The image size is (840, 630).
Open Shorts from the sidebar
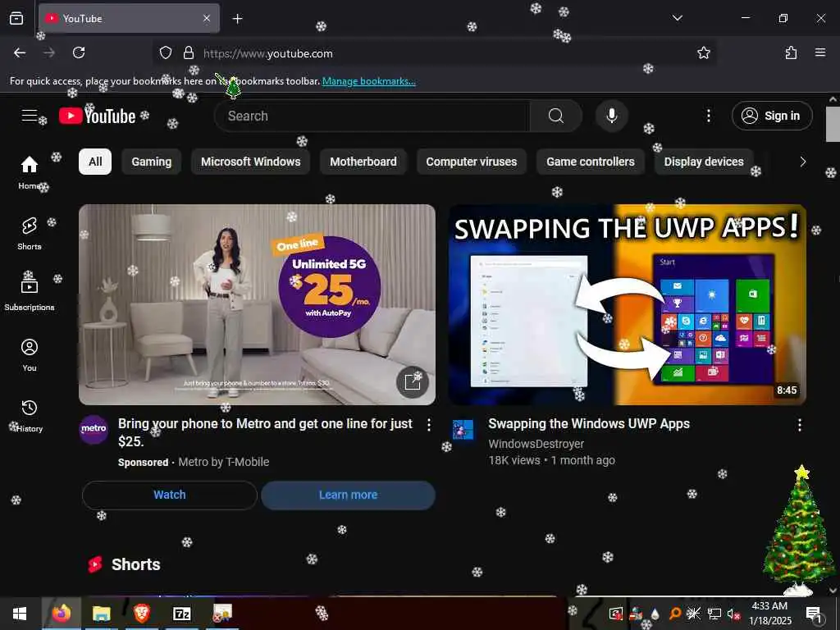30,233
